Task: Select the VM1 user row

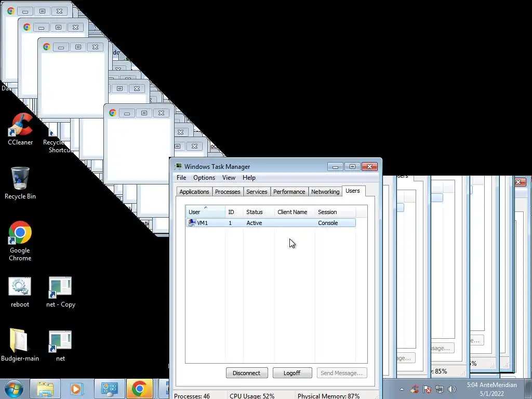Action: coord(270,223)
